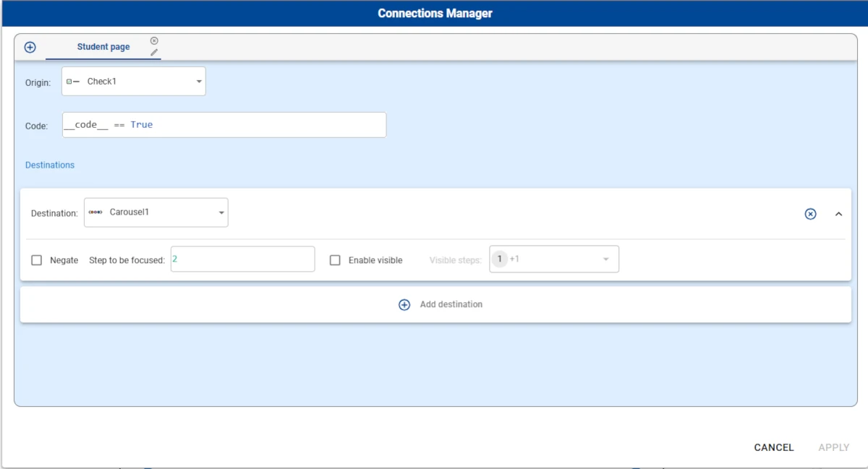868x469 pixels.
Task: Close the Student page tab
Action: point(154,41)
